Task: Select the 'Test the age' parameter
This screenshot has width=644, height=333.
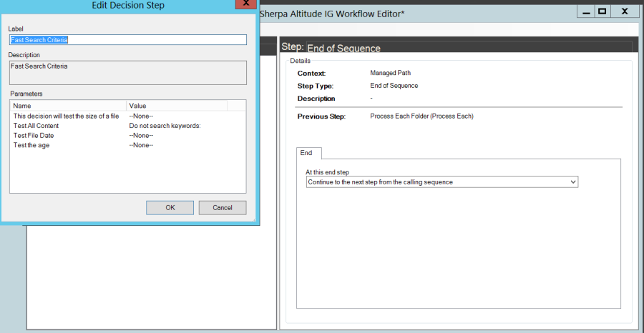Action: pyautogui.click(x=31, y=146)
